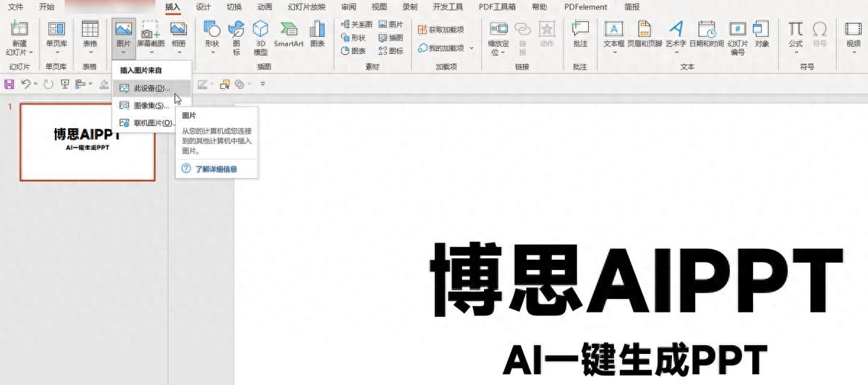Click the 批注 (Comment) icon
The image size is (868, 385).
coord(580,29)
